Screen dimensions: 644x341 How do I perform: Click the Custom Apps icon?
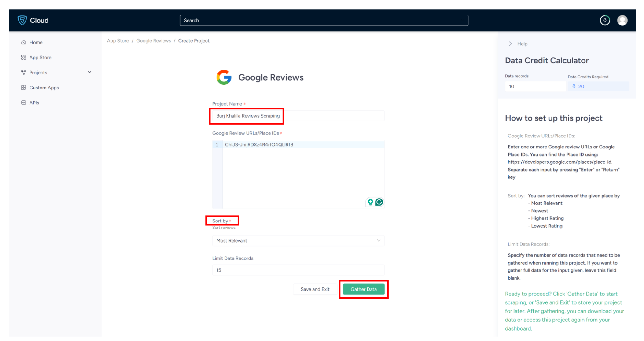click(x=24, y=88)
